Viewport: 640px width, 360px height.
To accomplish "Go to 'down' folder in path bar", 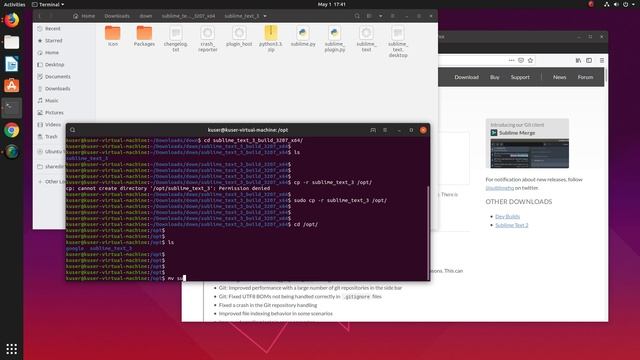I will pyautogui.click(x=146, y=16).
